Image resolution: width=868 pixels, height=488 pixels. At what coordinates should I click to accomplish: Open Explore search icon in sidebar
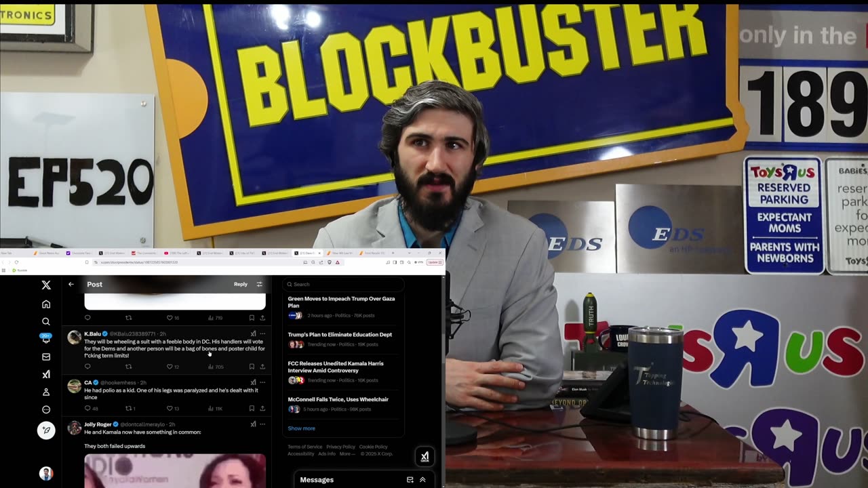[x=46, y=322]
